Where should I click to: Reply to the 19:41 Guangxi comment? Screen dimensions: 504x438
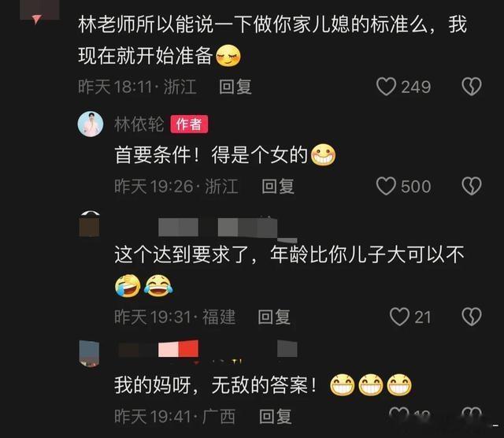[276, 417]
